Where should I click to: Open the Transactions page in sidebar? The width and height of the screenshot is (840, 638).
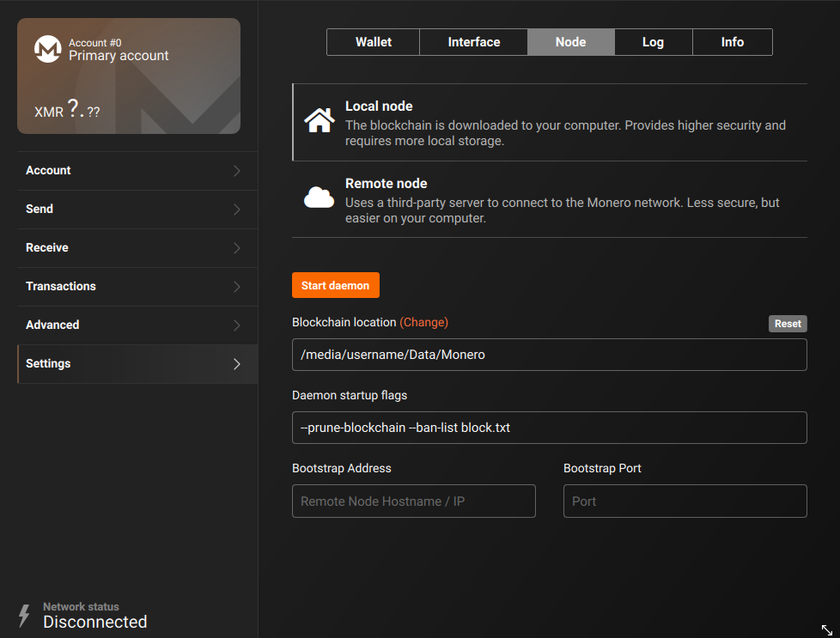click(x=137, y=287)
